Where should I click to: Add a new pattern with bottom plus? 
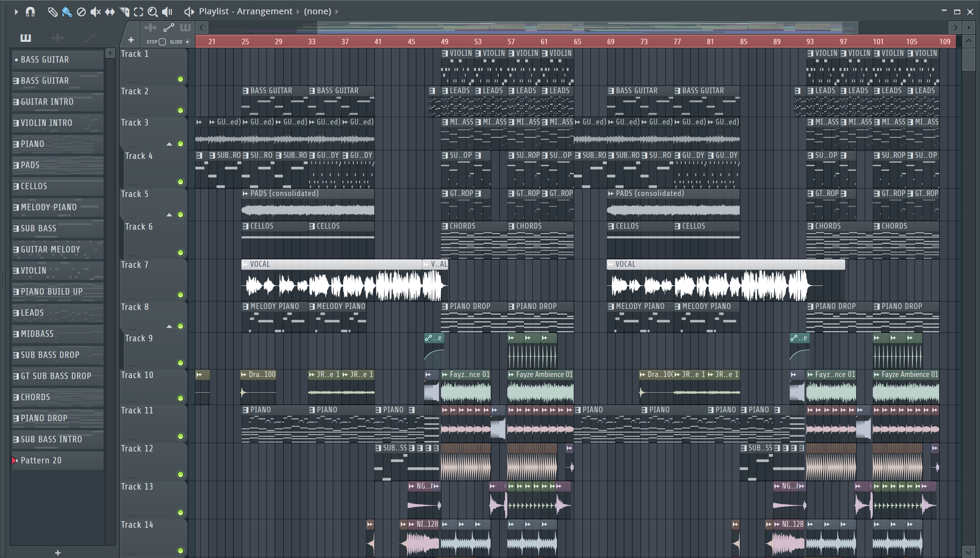pos(58,553)
